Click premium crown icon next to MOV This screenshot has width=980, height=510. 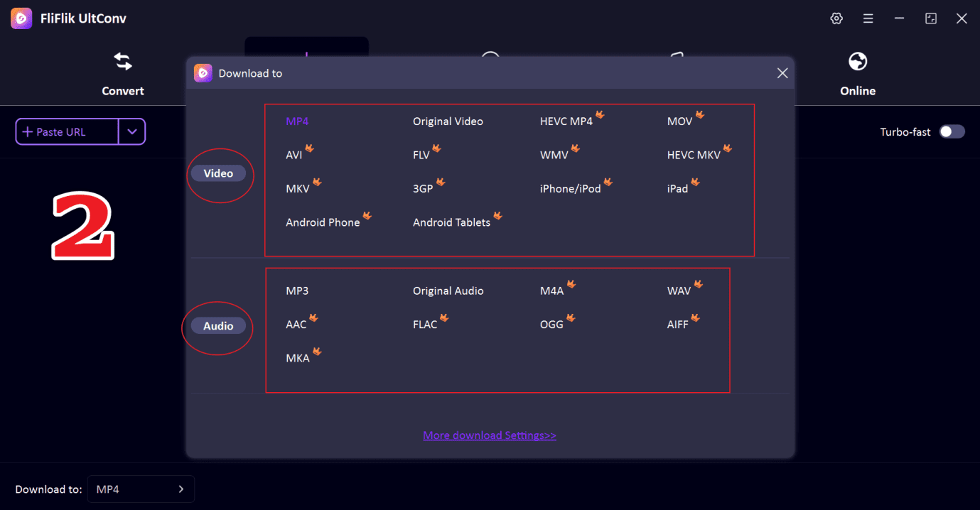(x=700, y=114)
